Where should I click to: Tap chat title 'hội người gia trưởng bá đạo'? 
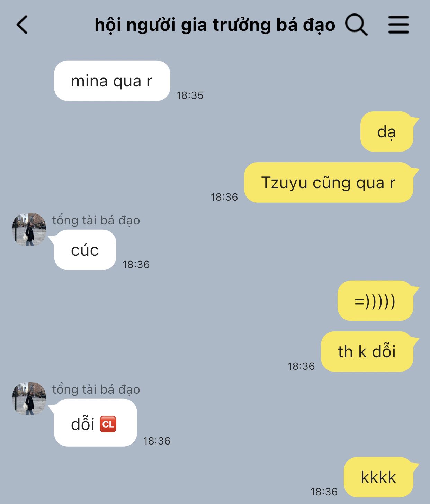[215, 25]
